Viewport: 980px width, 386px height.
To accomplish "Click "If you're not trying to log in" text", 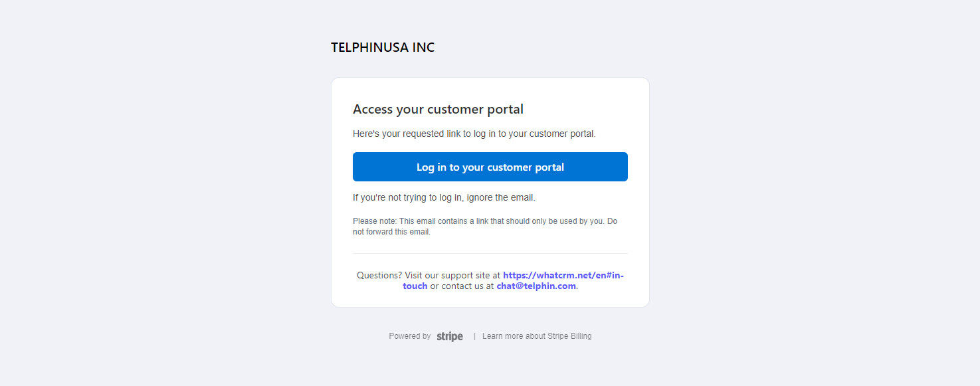I will tap(408, 197).
